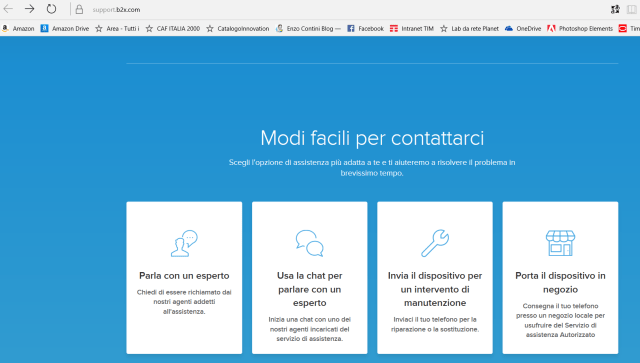The width and height of the screenshot is (640, 363).
Task: Click text Inviaci il tuo telefono
Action: [x=435, y=324]
